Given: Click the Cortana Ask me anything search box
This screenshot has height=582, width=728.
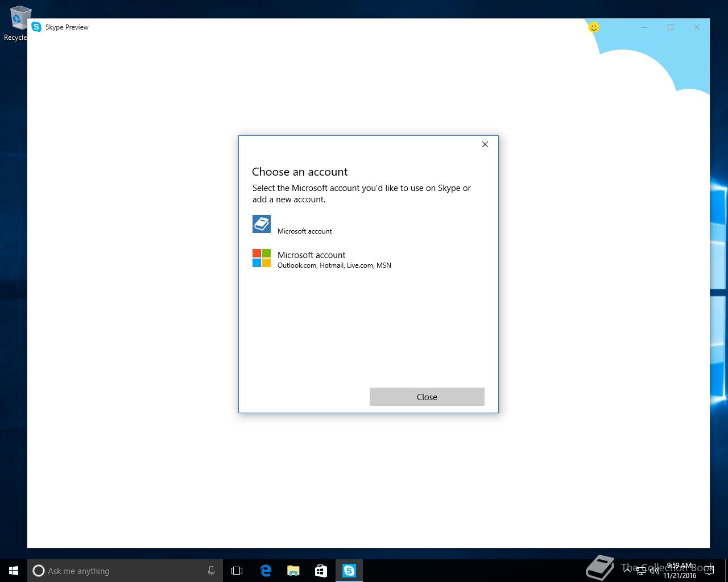Looking at the screenshot, I should pyautogui.click(x=125, y=571).
